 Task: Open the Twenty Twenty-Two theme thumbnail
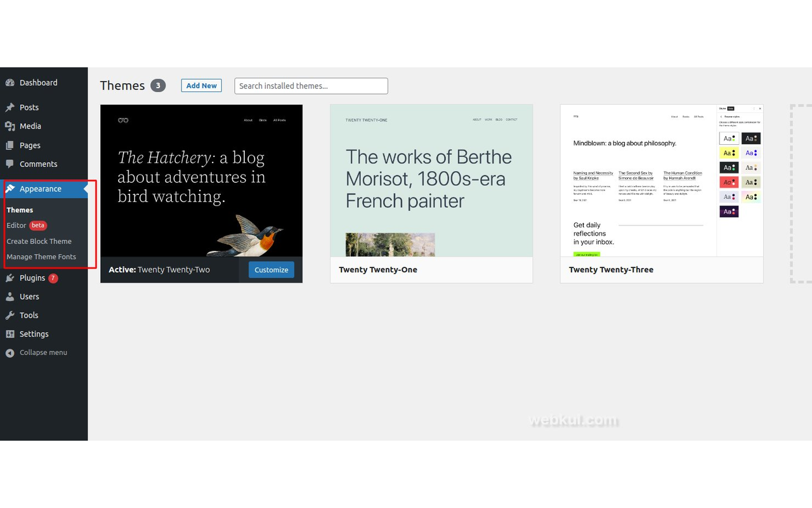202,181
